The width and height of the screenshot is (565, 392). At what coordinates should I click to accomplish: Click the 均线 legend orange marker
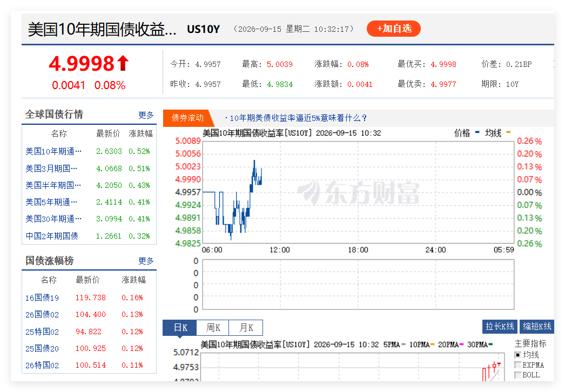(508, 132)
